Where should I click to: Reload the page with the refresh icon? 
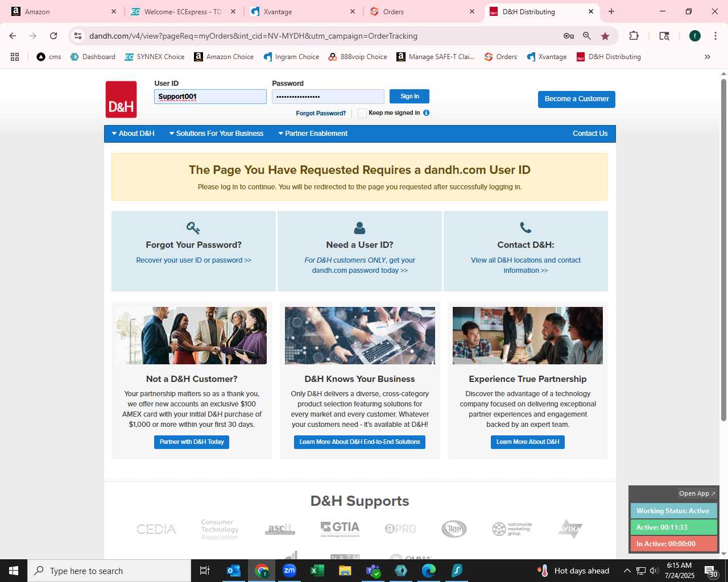coord(53,36)
